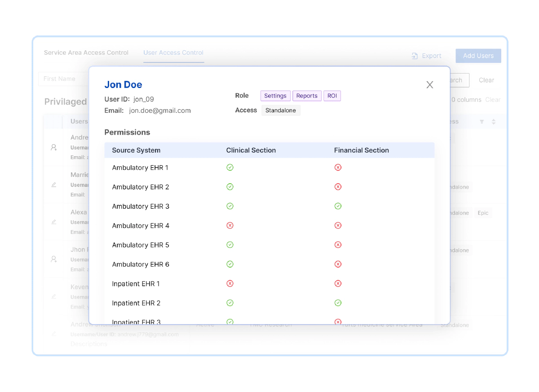539x392 pixels.
Task: Click the sort arrows in Access column header
Action: tap(494, 122)
